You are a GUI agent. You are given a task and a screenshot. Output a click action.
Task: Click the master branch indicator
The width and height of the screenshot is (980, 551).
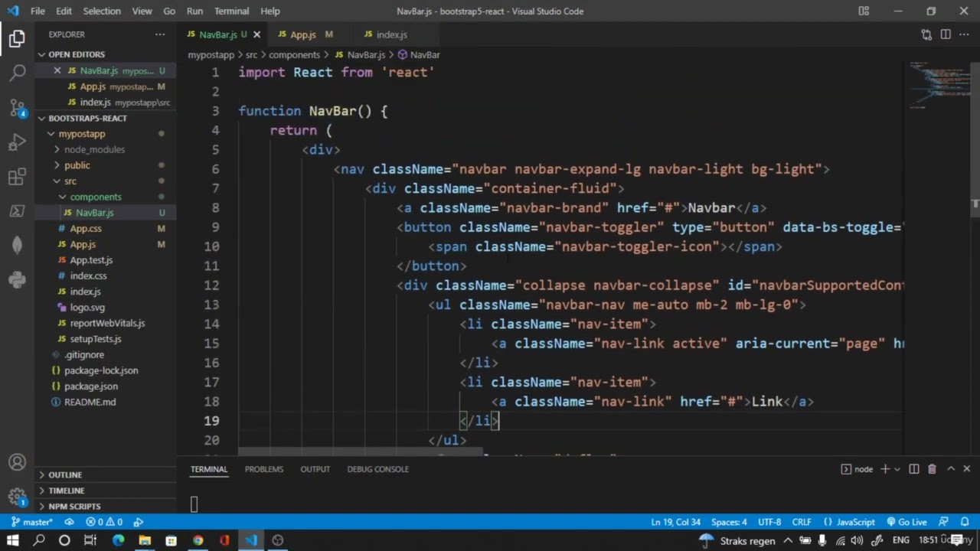click(x=31, y=522)
